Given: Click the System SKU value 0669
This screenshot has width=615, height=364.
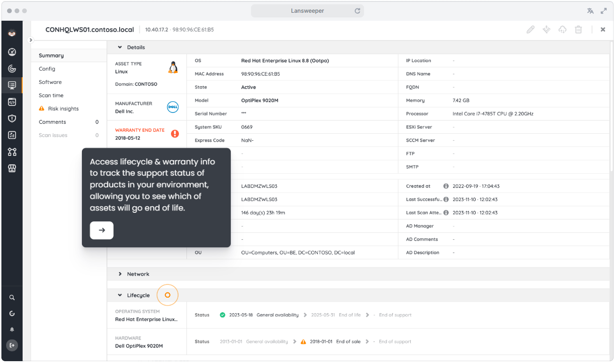Looking at the screenshot, I should tap(247, 127).
